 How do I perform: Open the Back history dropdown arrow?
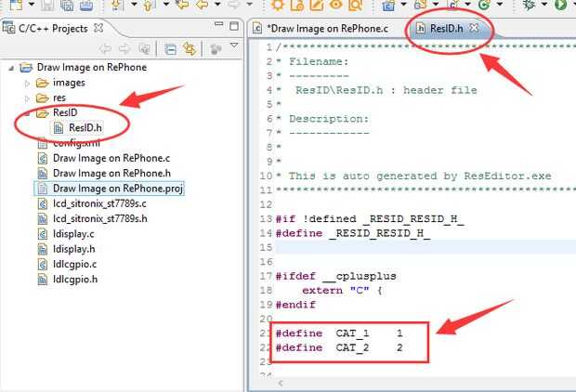coord(217,5)
